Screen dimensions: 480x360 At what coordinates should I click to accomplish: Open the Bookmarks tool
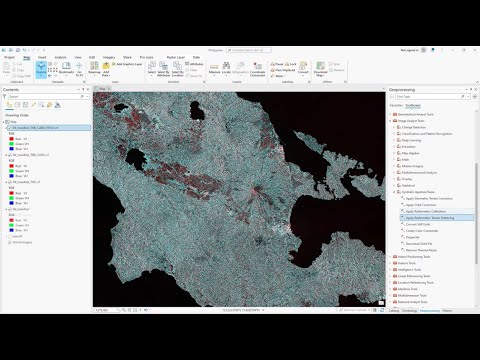[66, 69]
